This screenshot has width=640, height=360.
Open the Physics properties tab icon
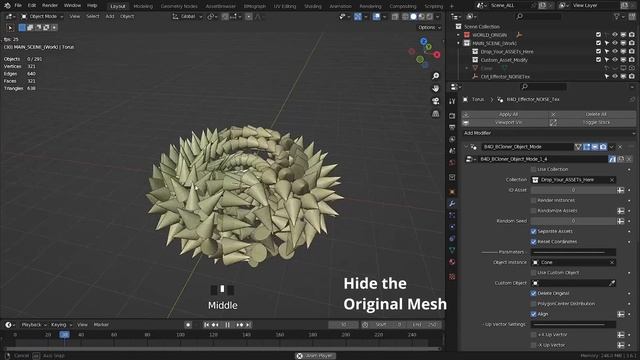[x=452, y=227]
